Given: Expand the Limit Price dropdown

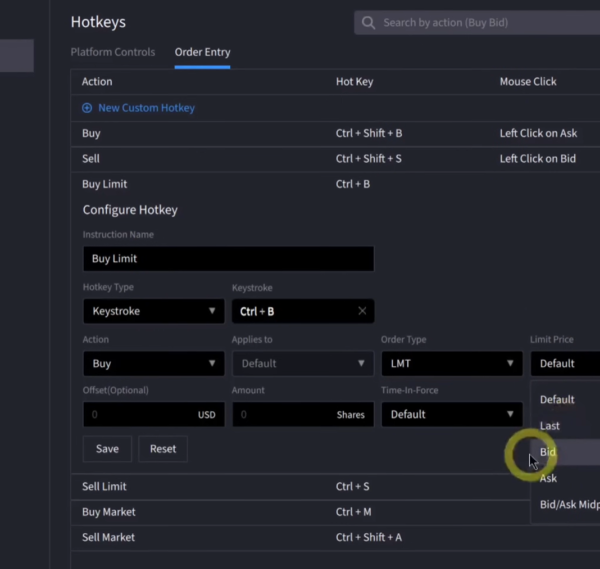Looking at the screenshot, I should click(x=564, y=364).
